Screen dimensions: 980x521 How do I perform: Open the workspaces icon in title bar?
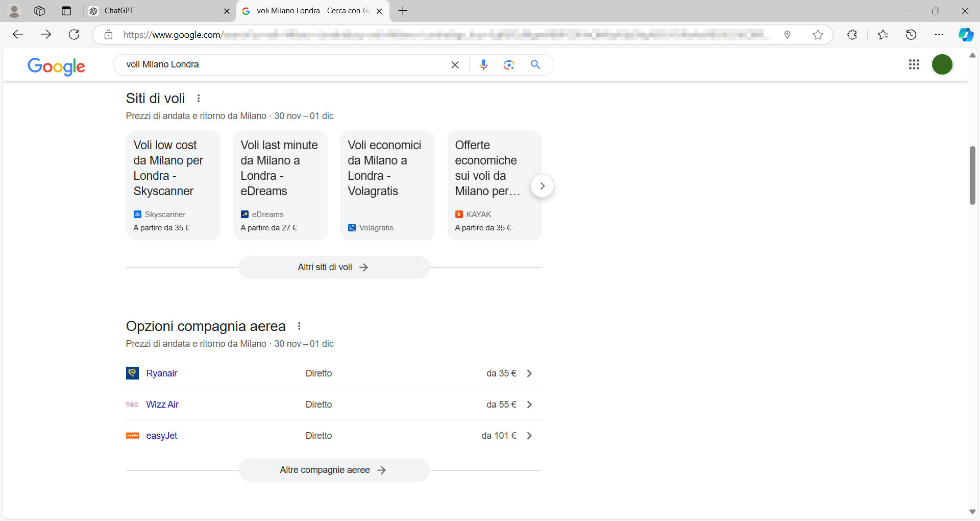39,11
